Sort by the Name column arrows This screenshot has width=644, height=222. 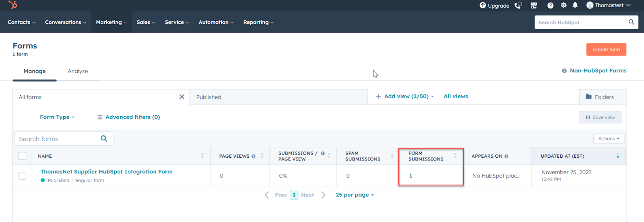coord(202,156)
